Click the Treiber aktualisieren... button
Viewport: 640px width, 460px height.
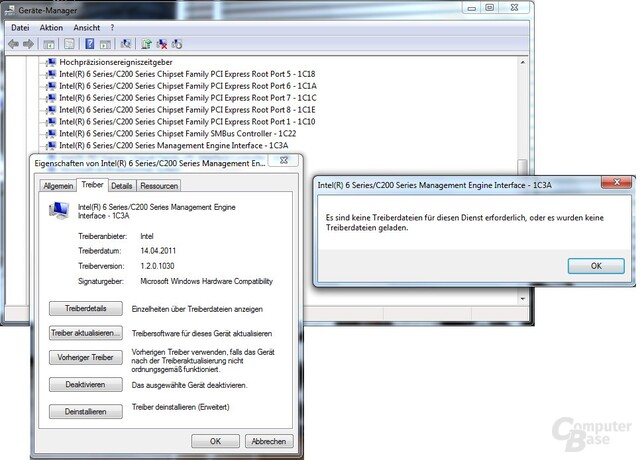(x=86, y=333)
